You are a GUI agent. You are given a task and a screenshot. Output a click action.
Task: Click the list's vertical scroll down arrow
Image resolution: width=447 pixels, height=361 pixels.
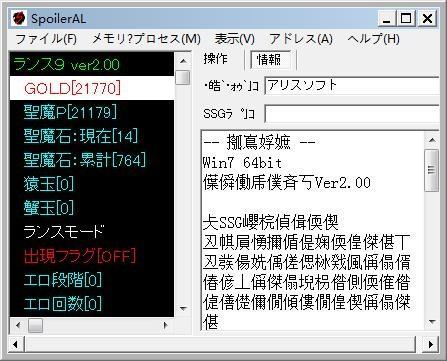pos(183,308)
